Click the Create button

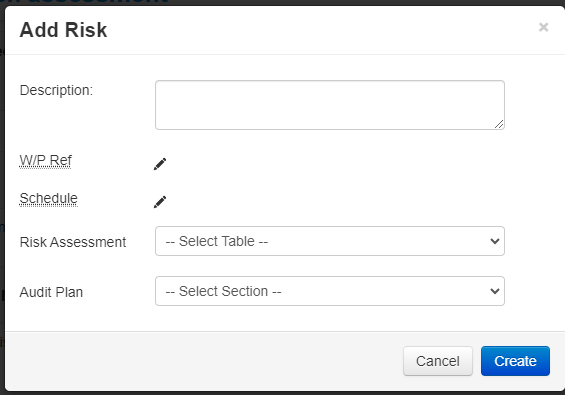pyautogui.click(x=515, y=361)
